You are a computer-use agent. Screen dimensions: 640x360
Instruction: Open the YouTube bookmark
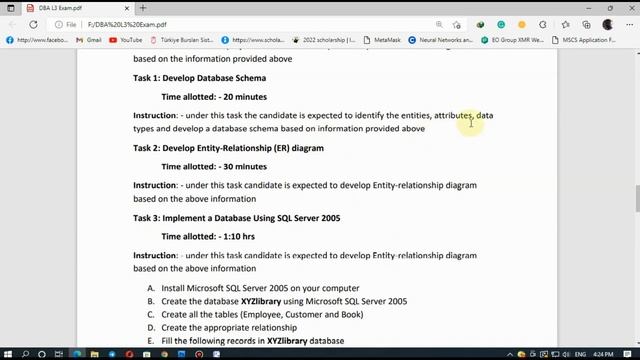126,40
